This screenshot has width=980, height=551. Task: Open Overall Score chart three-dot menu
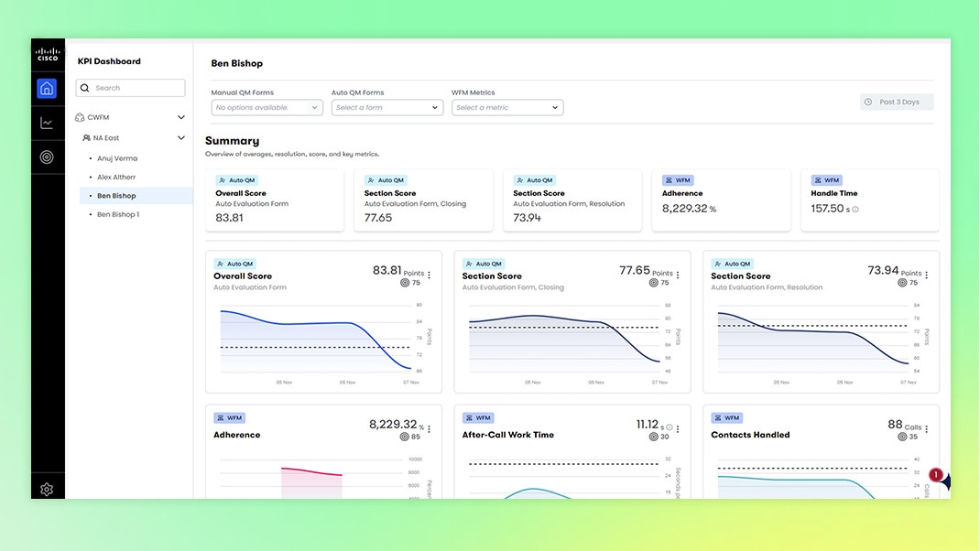[x=429, y=275]
